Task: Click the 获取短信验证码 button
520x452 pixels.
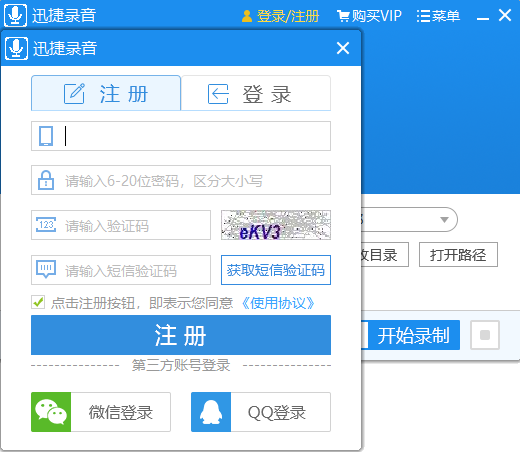Action: click(276, 270)
